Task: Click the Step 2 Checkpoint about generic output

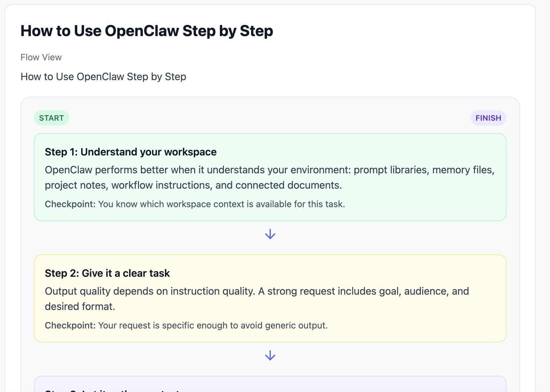Action: 186,325
